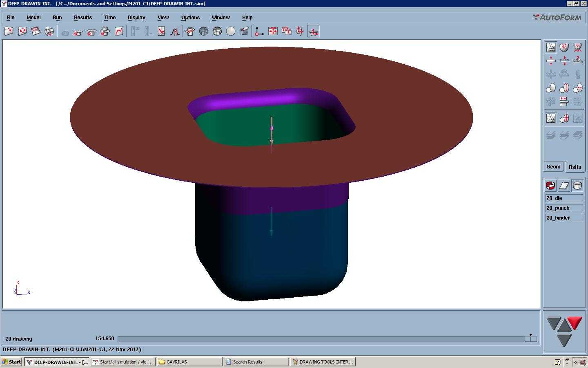Click the grey cup part icon

[577, 186]
